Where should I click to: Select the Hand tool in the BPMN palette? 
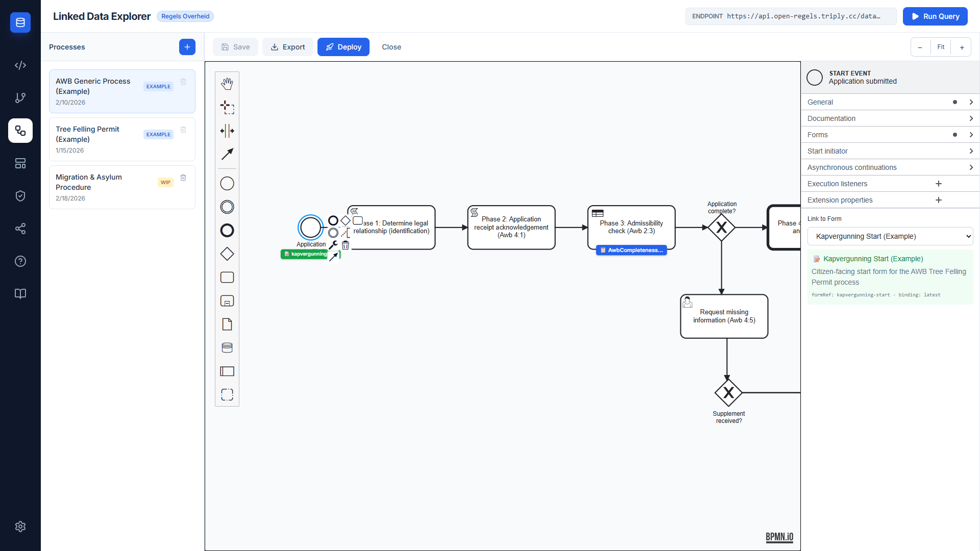tap(227, 83)
